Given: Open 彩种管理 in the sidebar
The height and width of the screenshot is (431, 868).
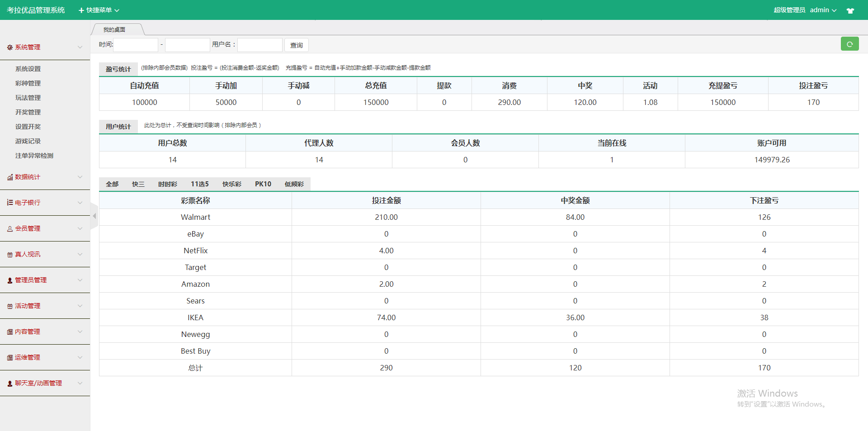Looking at the screenshot, I should [28, 83].
